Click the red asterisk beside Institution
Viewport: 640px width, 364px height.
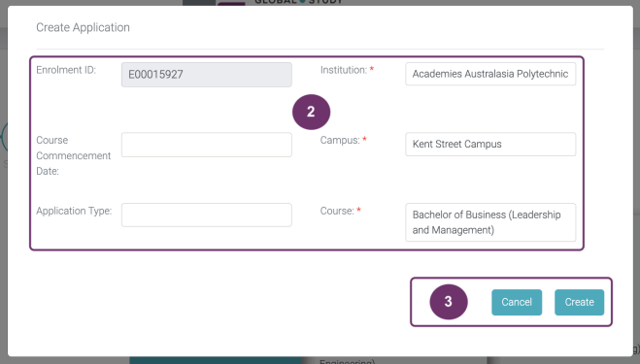click(371, 69)
